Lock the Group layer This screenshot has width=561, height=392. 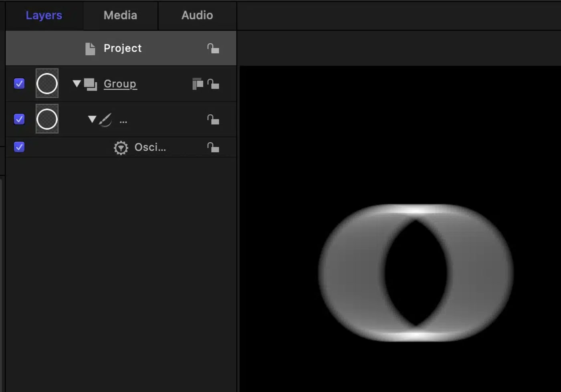(x=213, y=84)
